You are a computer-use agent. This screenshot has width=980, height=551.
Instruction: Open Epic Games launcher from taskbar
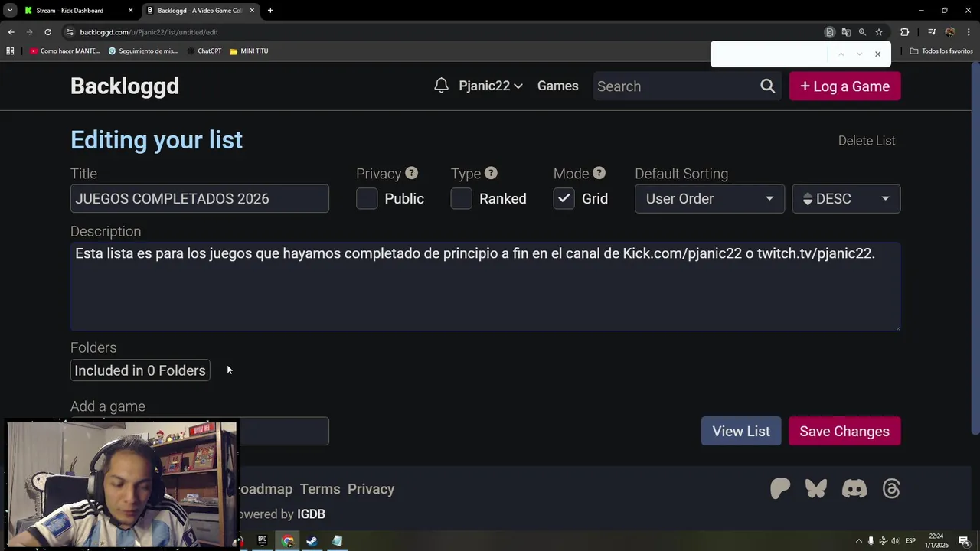(262, 541)
